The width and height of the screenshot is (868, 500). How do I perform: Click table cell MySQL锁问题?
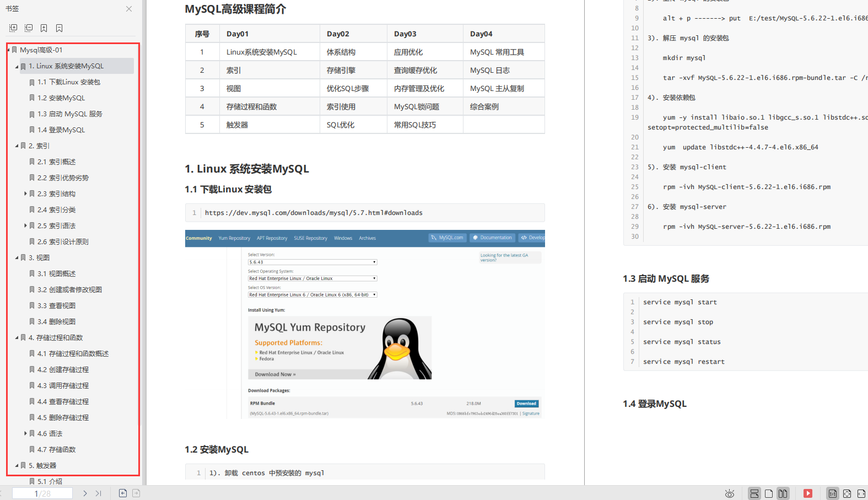(417, 107)
